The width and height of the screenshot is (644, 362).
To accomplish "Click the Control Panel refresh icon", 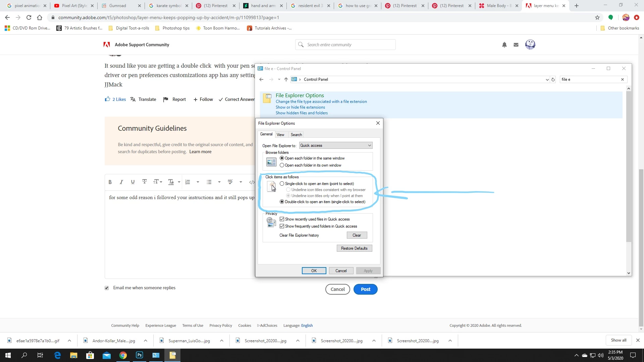I will click(x=553, y=79).
